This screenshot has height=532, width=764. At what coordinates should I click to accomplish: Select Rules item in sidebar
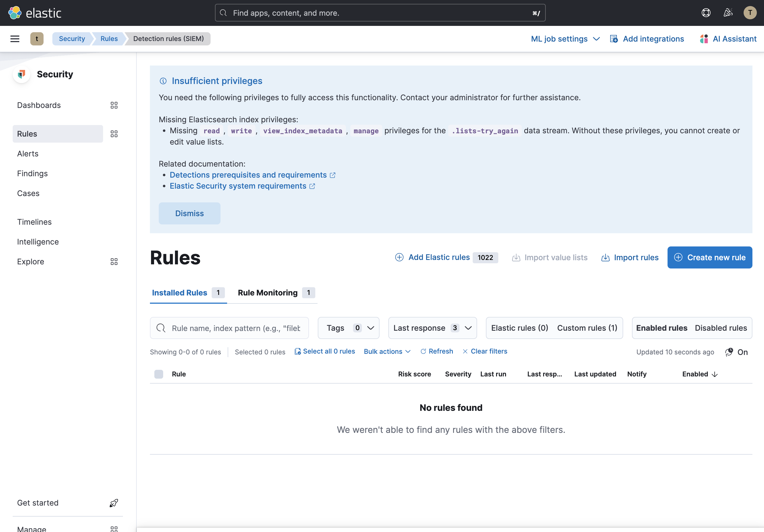[x=58, y=134]
